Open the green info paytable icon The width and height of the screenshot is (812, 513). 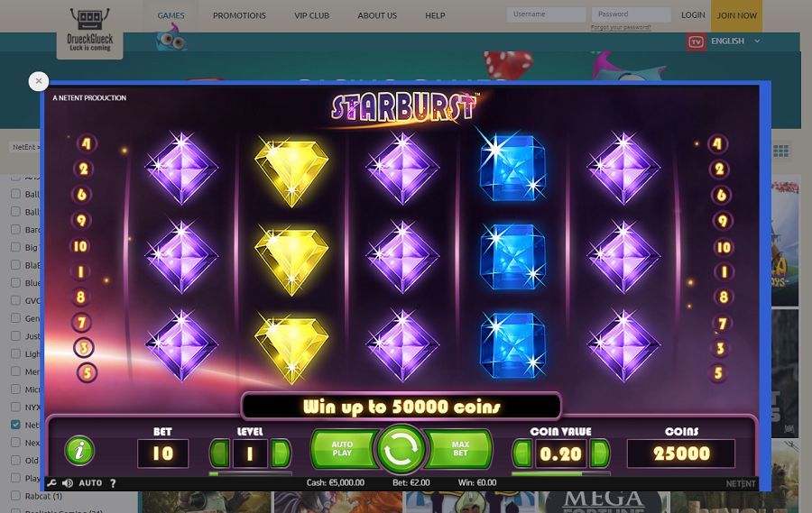(x=79, y=451)
